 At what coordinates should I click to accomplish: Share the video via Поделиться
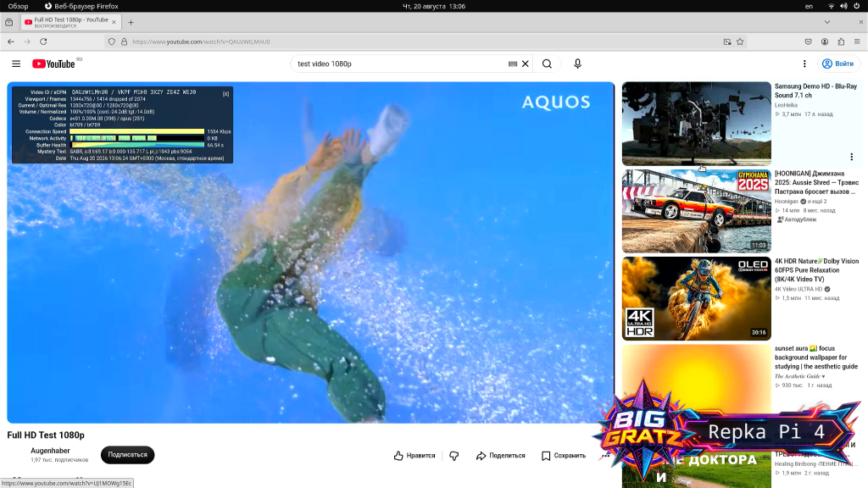(500, 455)
